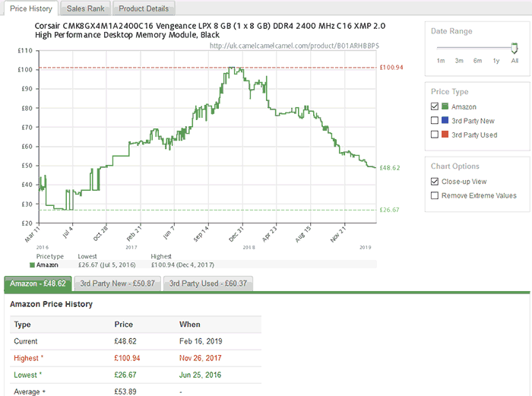Click the Dec 31 axis date label
532x396 pixels.
(236, 234)
